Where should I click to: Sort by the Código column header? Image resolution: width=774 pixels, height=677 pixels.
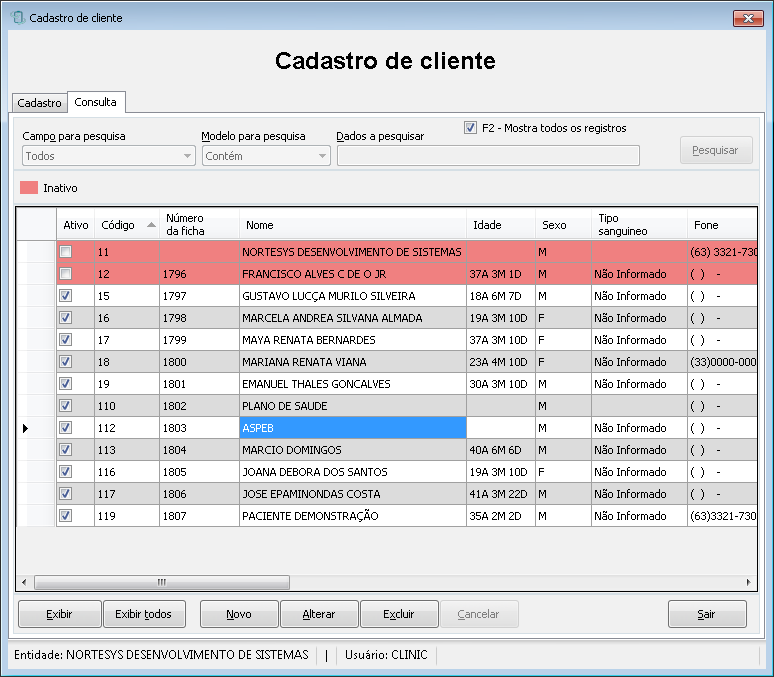tap(127, 225)
